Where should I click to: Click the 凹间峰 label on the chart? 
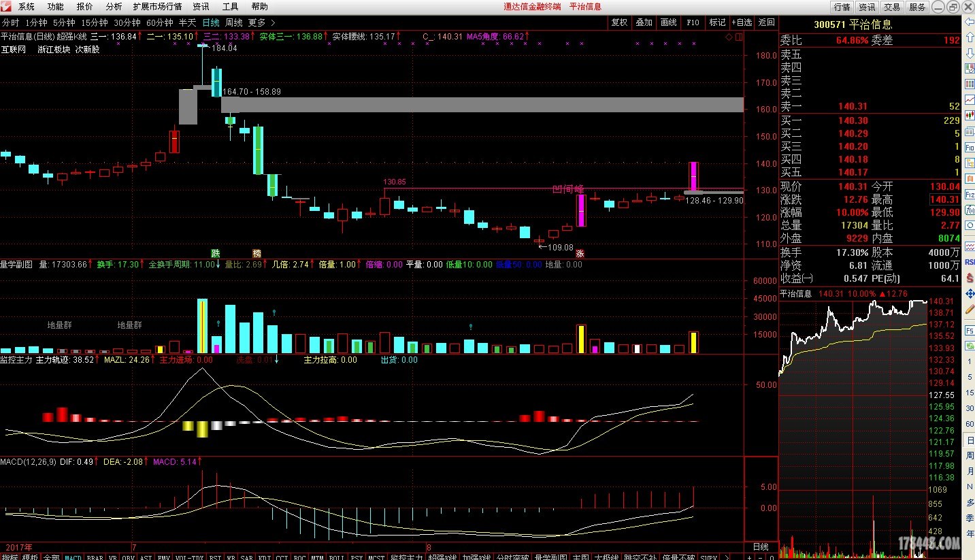(567, 188)
